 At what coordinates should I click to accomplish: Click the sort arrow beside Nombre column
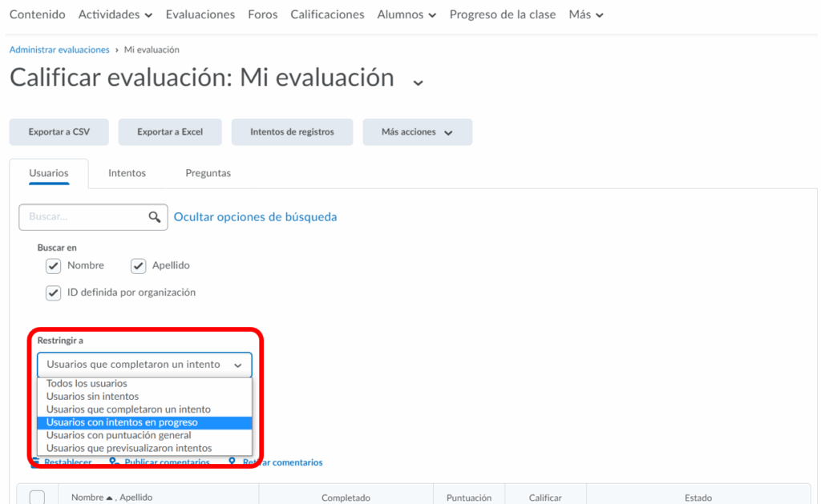pos(110,498)
